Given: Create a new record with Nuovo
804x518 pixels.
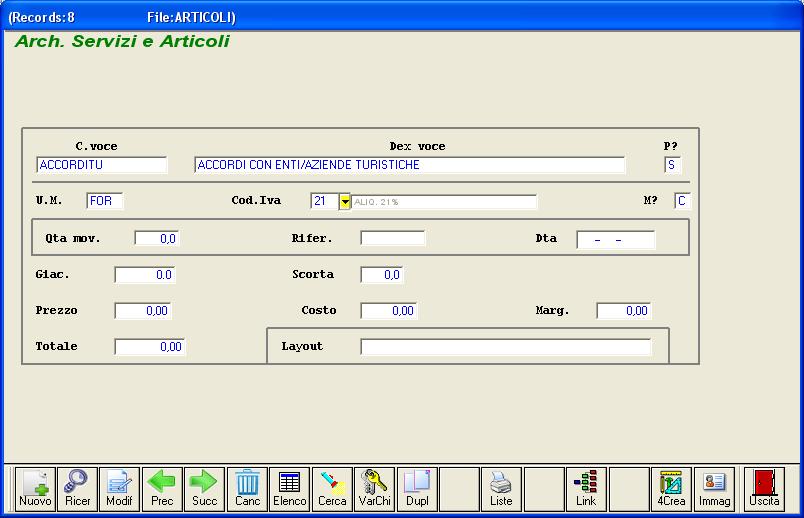Looking at the screenshot, I should 35,489.
